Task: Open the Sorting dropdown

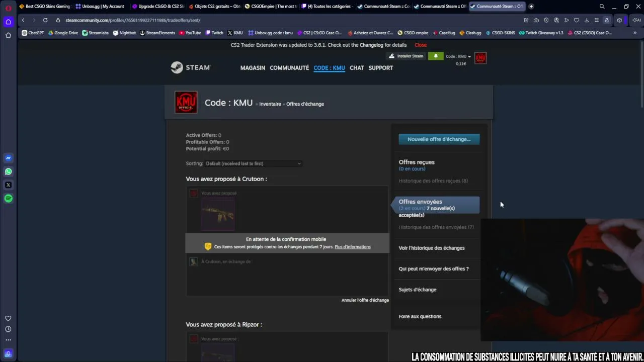Action: point(254,163)
